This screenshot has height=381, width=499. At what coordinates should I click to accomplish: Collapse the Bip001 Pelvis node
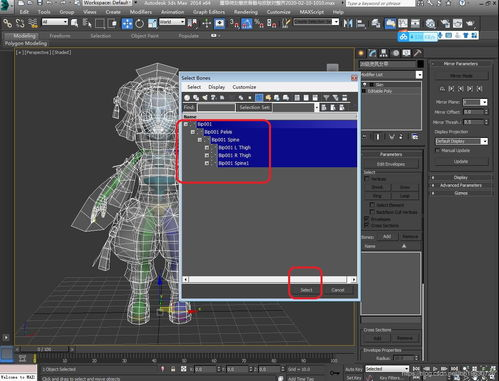(193, 132)
